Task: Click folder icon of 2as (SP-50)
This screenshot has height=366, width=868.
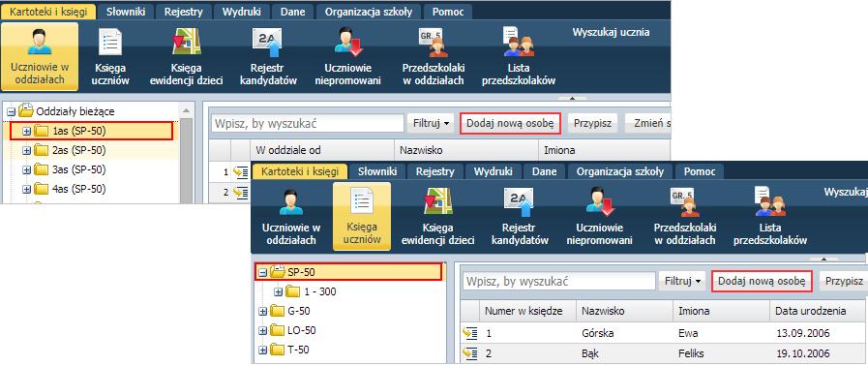Action: (42, 150)
